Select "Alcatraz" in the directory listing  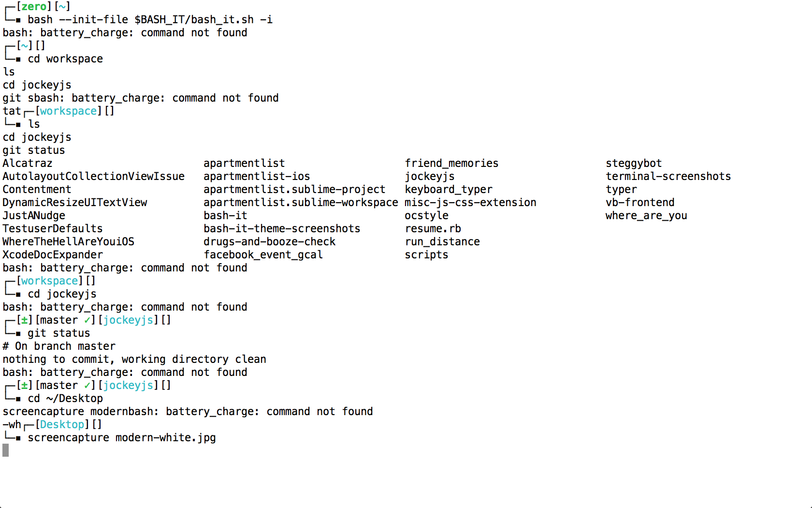point(28,163)
